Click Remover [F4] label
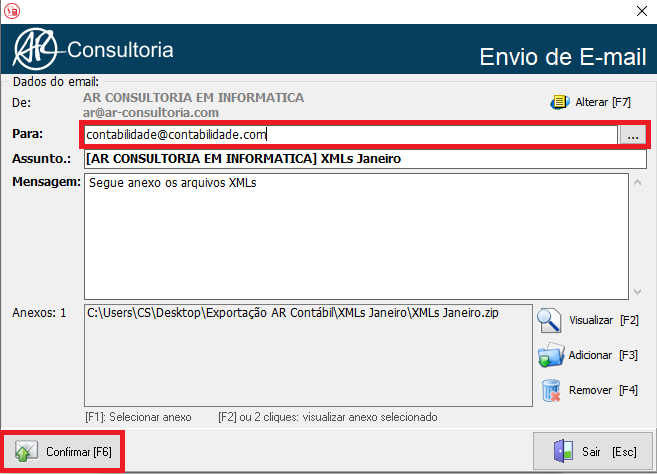 click(x=603, y=390)
